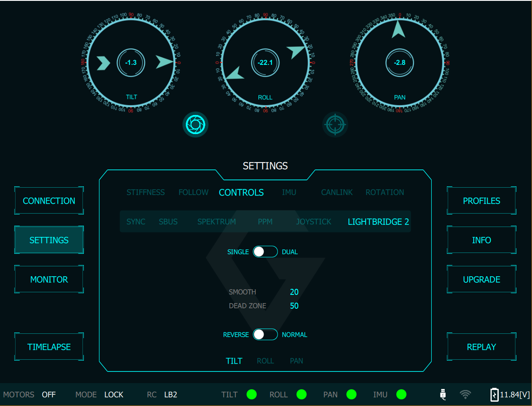
Task: Click the Wi-Fi signal icon
Action: (465, 394)
